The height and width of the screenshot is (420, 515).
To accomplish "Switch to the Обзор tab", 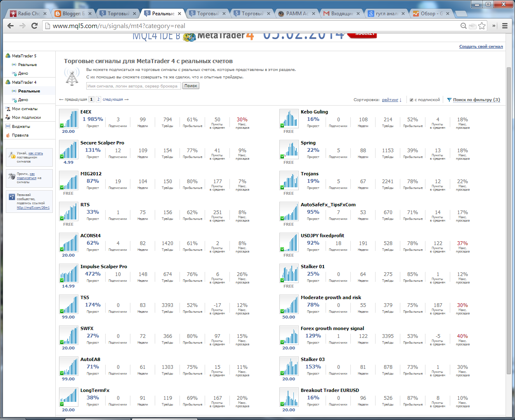I will pyautogui.click(x=431, y=14).
